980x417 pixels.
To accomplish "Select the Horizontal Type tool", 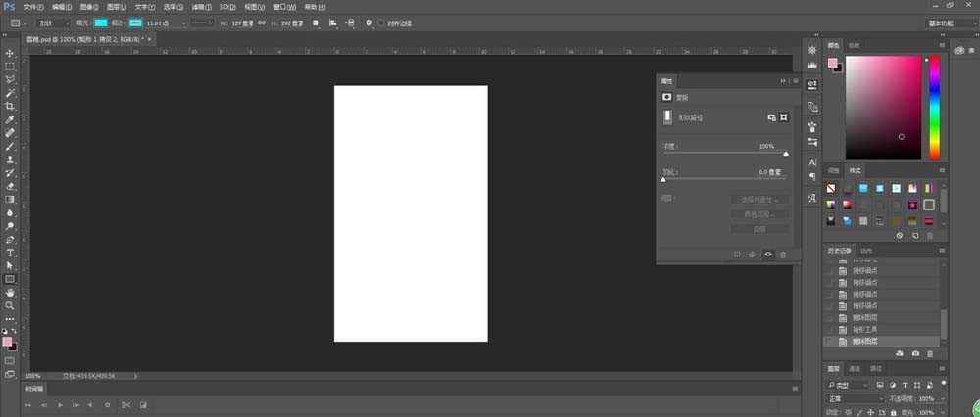I will pyautogui.click(x=10, y=253).
